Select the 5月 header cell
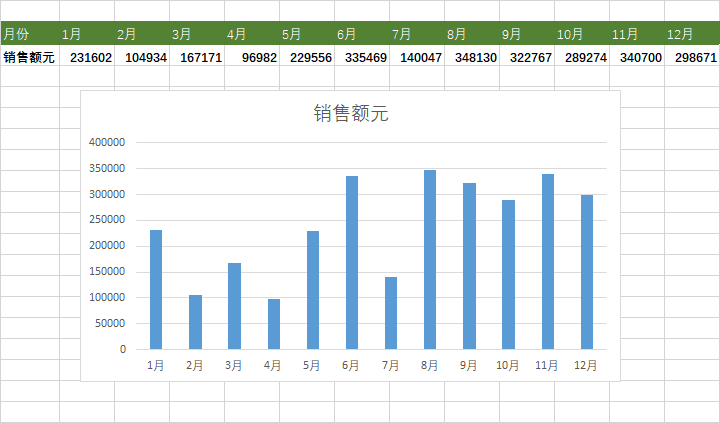The height and width of the screenshot is (423, 720). pyautogui.click(x=307, y=34)
